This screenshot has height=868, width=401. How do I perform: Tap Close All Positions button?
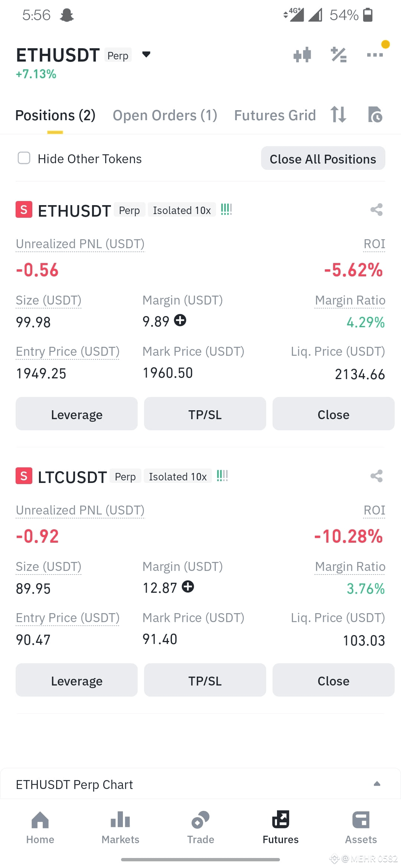pyautogui.click(x=323, y=158)
